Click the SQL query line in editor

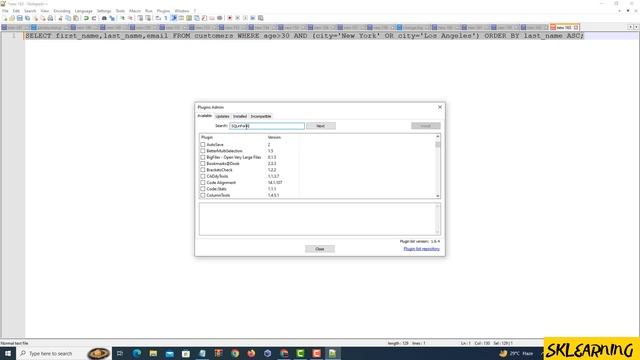coord(304,36)
